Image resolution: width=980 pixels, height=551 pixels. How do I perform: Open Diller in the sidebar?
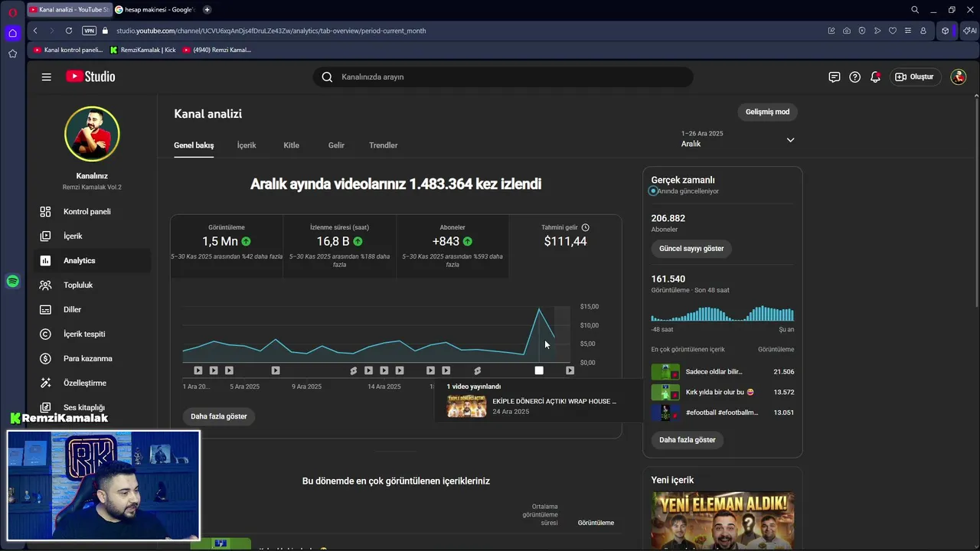click(x=92, y=310)
